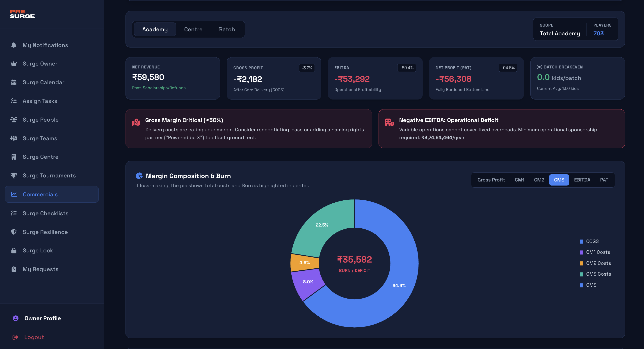Image resolution: width=644 pixels, height=349 pixels.
Task: Open the Owner Profile
Action: tap(43, 318)
